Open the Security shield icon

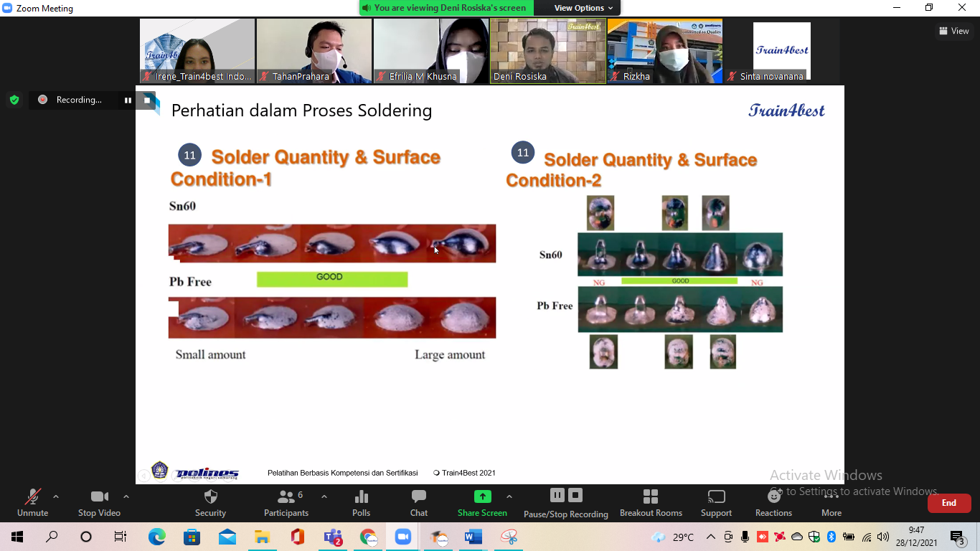point(210,497)
